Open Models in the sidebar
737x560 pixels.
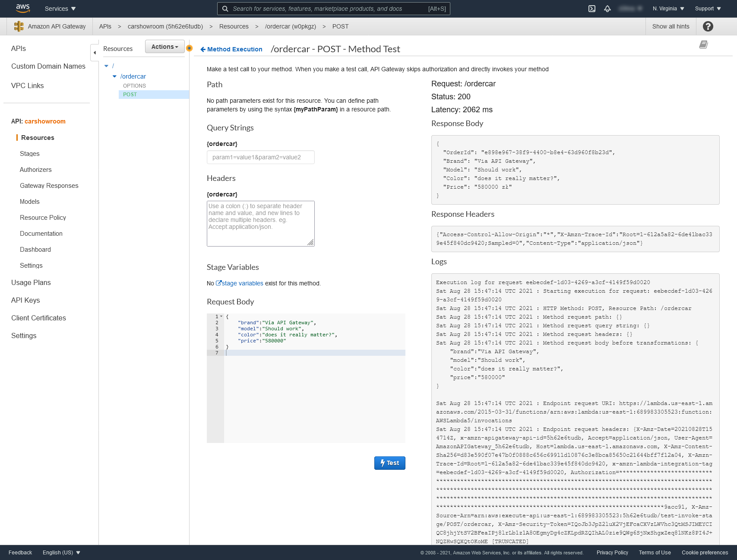30,202
